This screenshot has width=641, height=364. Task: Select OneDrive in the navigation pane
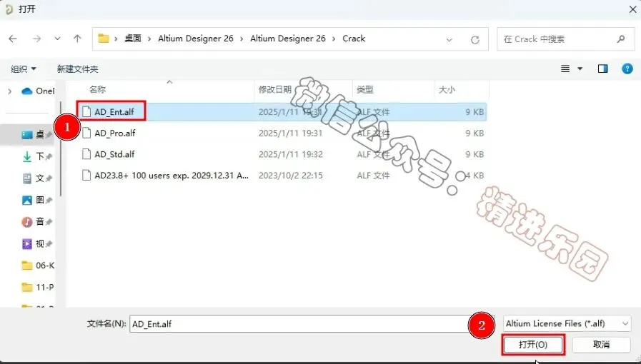(x=38, y=91)
